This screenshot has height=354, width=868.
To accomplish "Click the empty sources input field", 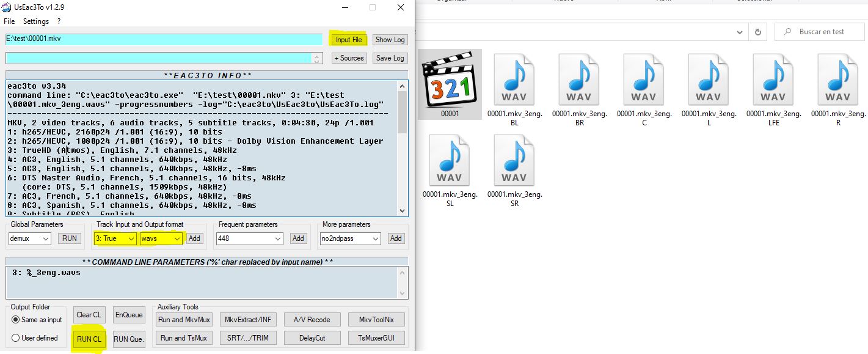I will tap(159, 58).
